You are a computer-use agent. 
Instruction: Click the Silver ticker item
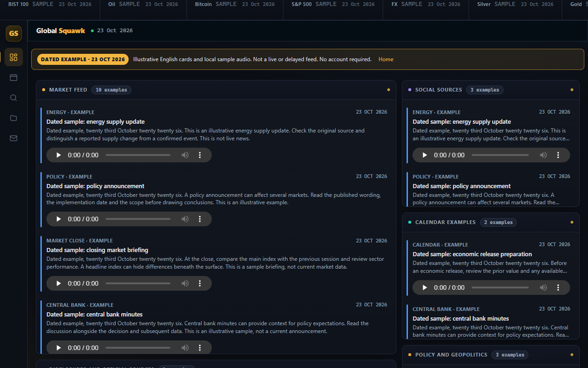(x=515, y=4)
